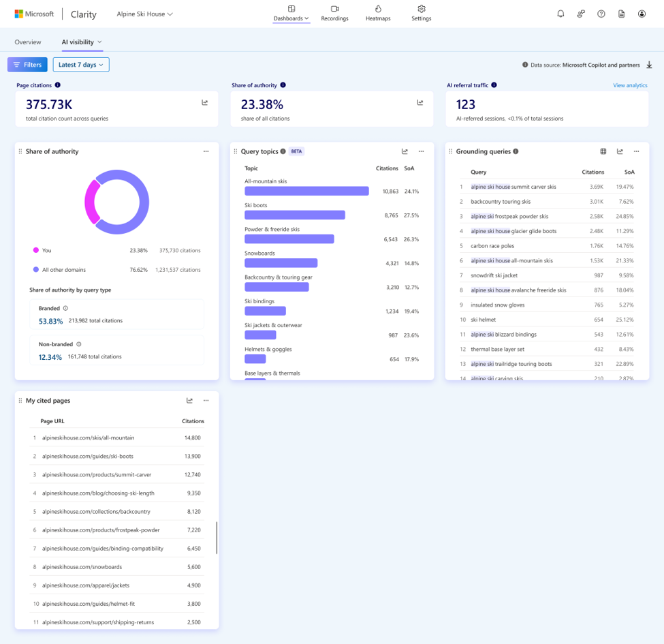
Task: Open the share/invite people icon
Action: [581, 14]
